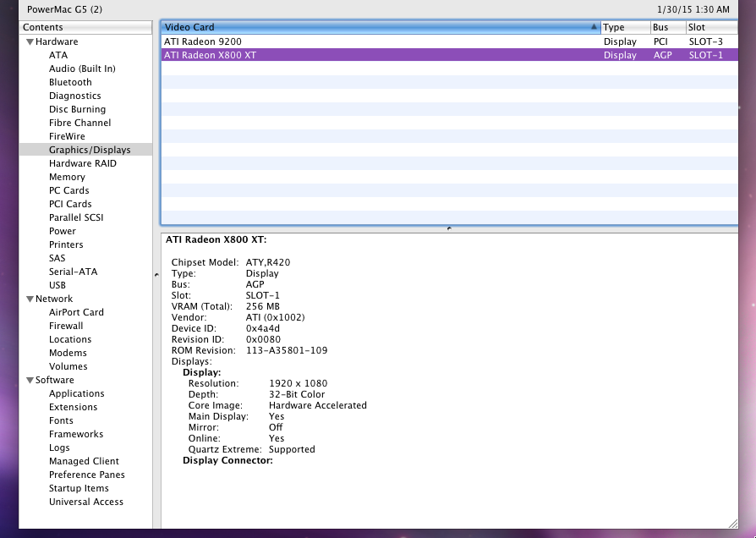
Task: Sort by the Type column header
Action: [625, 27]
